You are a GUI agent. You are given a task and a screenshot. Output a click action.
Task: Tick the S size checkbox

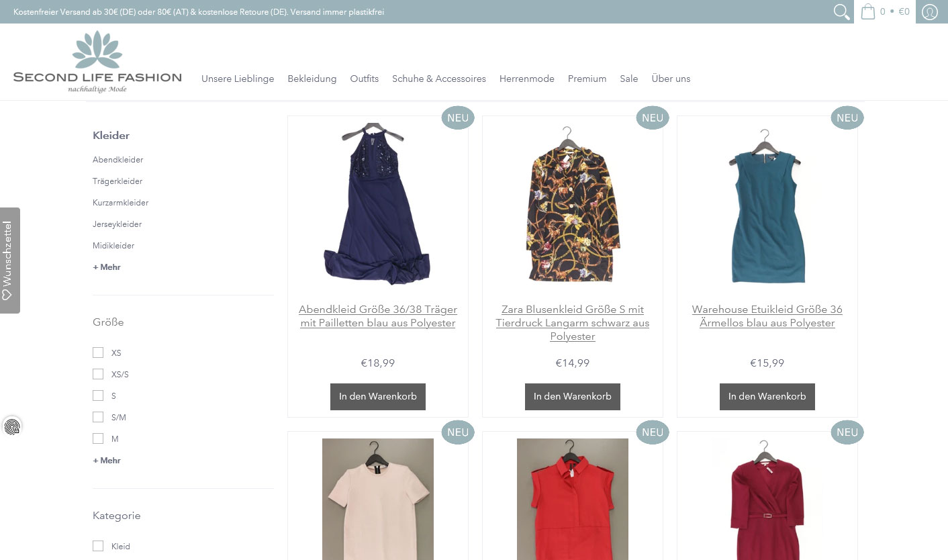point(98,395)
